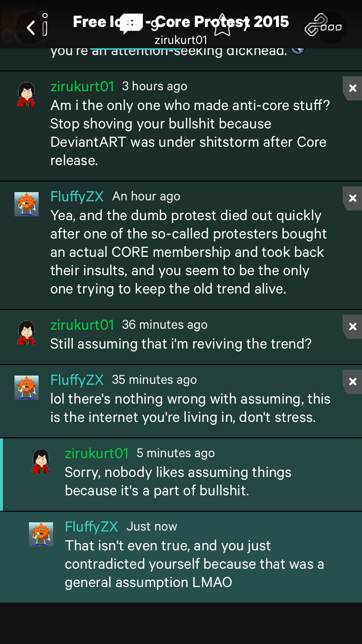Dismiss FluffyZX's An hour ago comment
362x644 pixels.
352,198
